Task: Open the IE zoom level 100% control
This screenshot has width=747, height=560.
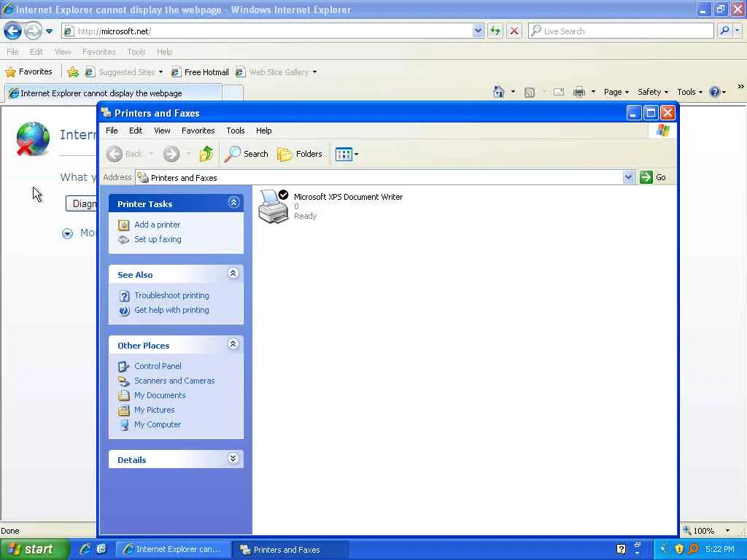Action: click(706, 530)
